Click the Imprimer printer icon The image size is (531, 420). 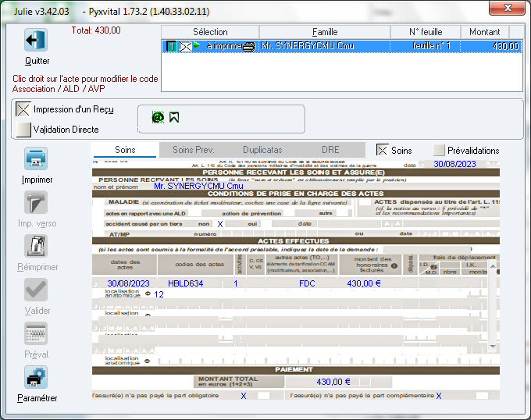[37, 160]
